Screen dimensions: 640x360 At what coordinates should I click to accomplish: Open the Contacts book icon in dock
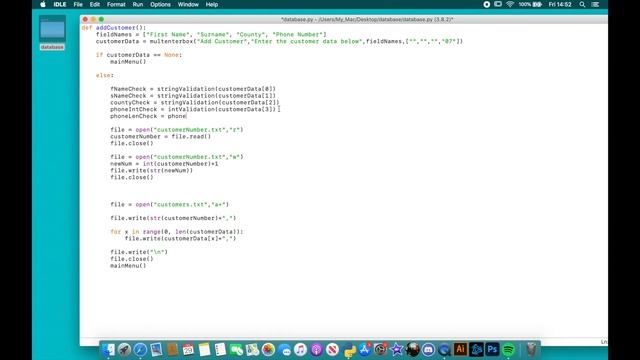click(x=172, y=349)
